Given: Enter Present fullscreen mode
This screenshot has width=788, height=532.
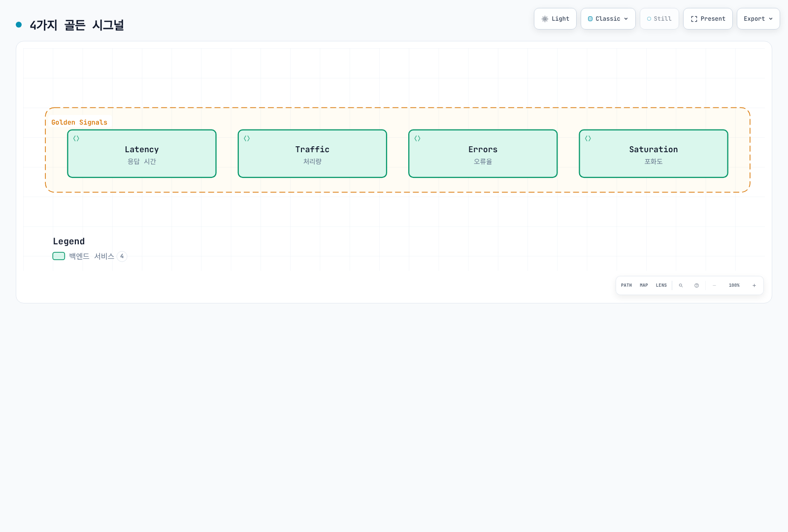Looking at the screenshot, I should click(x=708, y=19).
